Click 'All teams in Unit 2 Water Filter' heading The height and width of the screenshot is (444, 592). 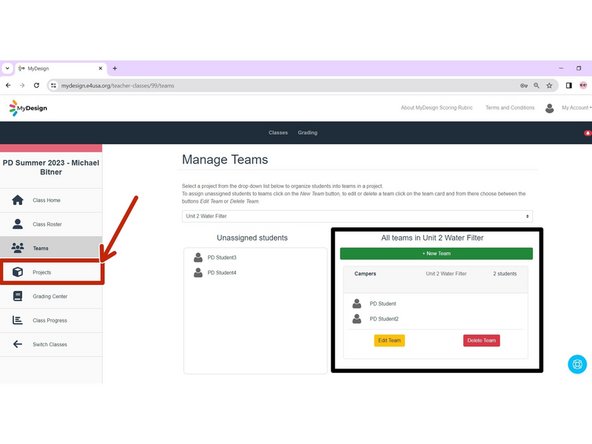coord(432,238)
